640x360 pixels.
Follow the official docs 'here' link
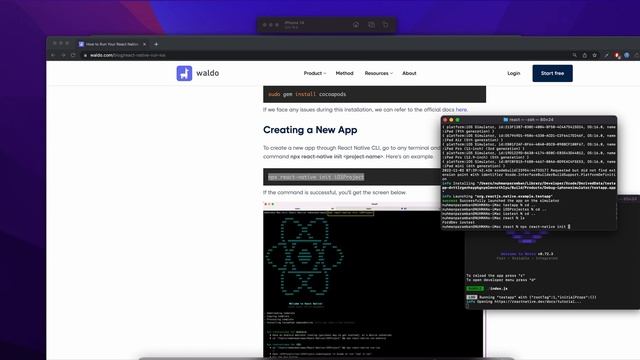pos(461,110)
